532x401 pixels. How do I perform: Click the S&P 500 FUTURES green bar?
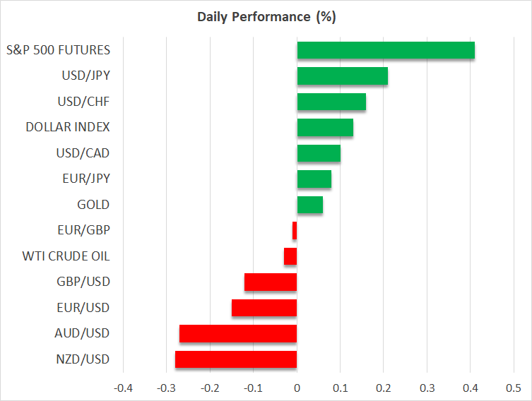[x=386, y=50]
